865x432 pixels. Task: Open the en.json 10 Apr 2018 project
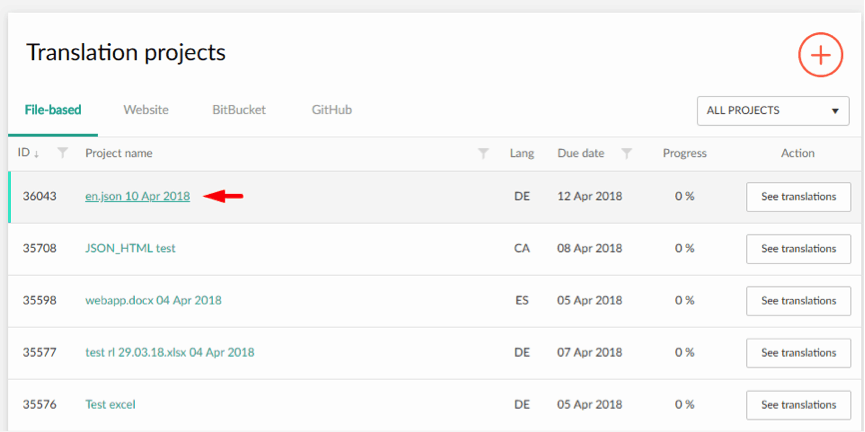tap(137, 196)
